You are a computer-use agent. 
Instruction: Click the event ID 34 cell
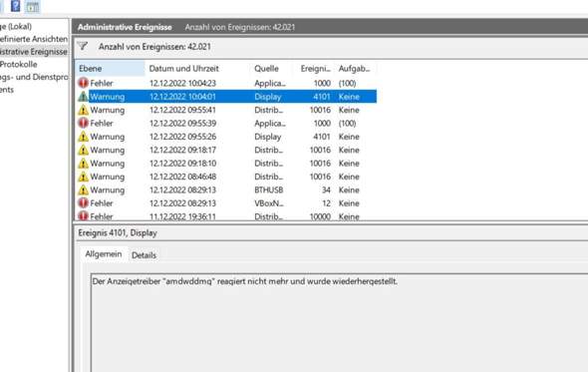coord(326,189)
